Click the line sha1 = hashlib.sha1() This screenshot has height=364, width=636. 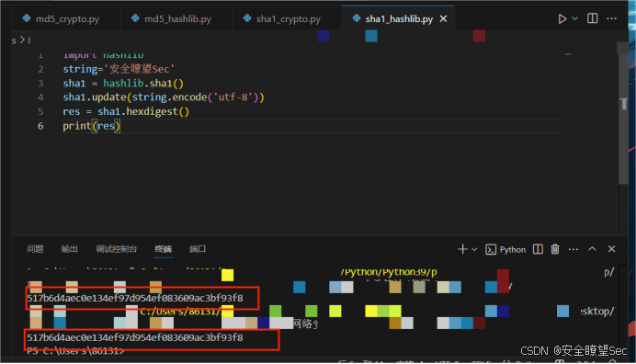coord(123,84)
